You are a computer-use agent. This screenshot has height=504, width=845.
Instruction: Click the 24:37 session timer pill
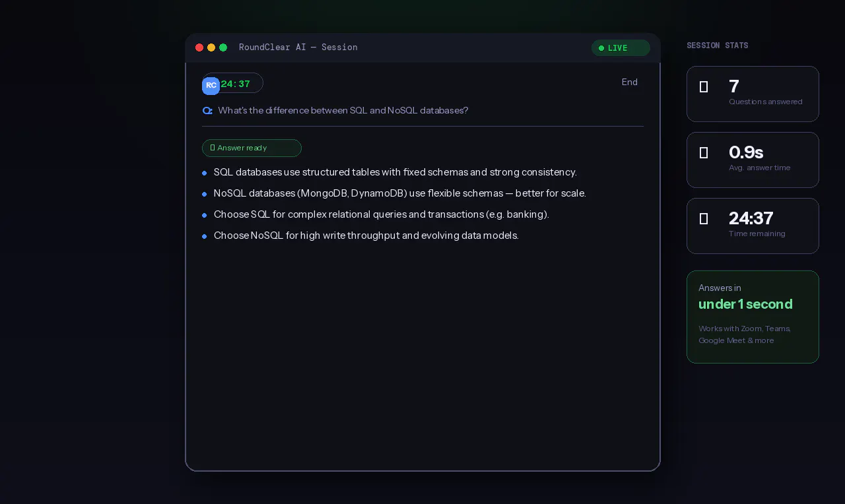click(233, 83)
